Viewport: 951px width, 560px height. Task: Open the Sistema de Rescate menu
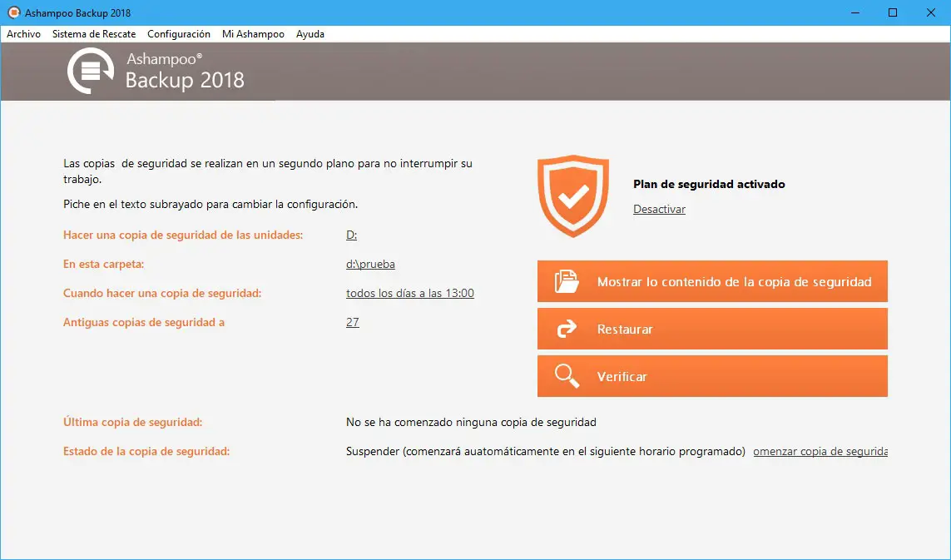(94, 34)
